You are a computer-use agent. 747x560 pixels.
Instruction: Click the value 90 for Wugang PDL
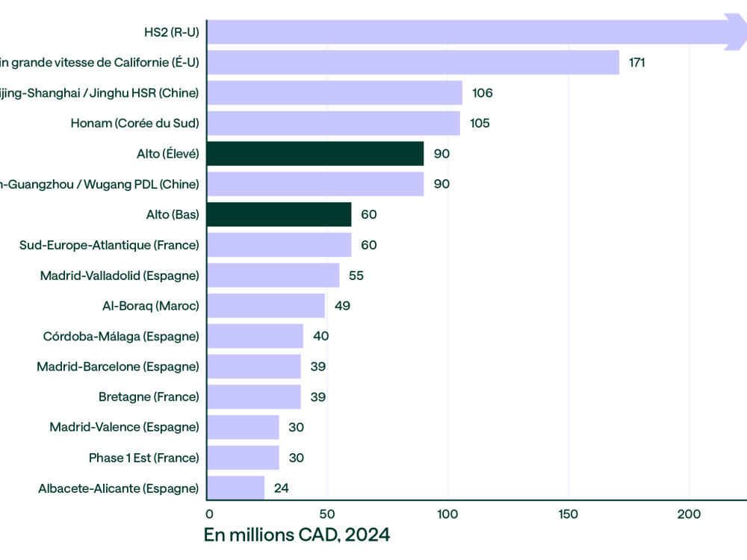click(441, 184)
